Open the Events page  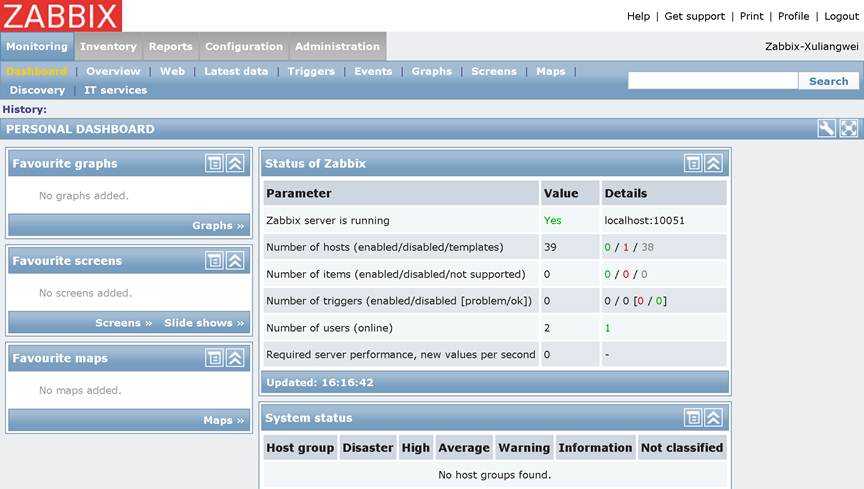tap(373, 71)
